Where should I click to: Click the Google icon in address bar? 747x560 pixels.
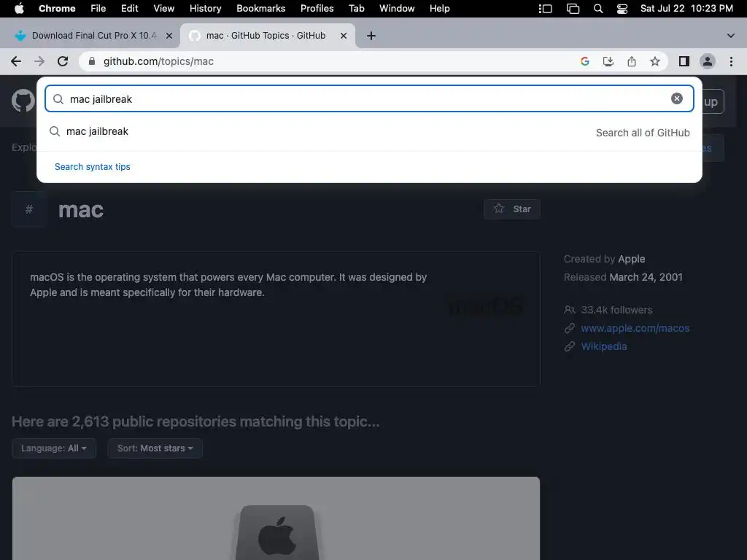point(585,61)
